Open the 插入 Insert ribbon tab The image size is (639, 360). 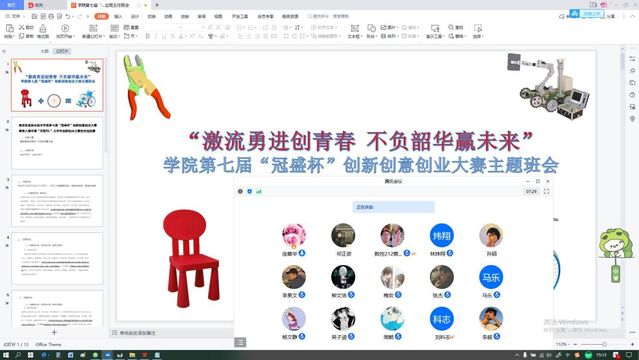118,16
